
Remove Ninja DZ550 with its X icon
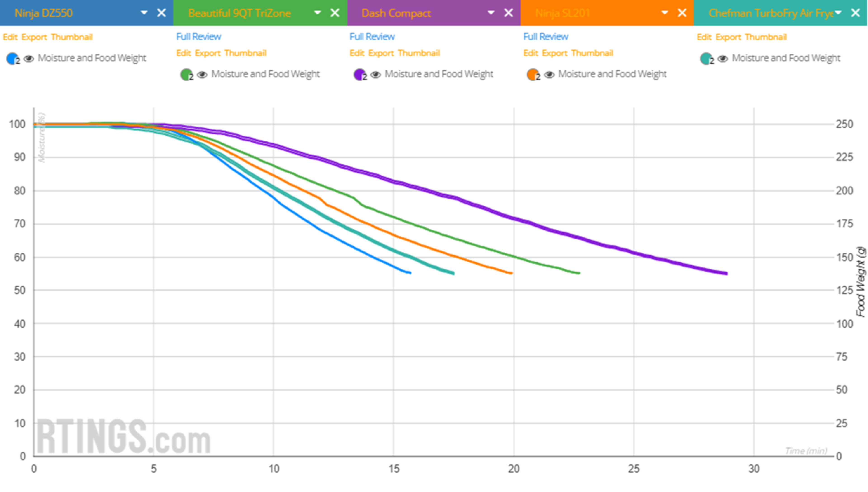[162, 13]
